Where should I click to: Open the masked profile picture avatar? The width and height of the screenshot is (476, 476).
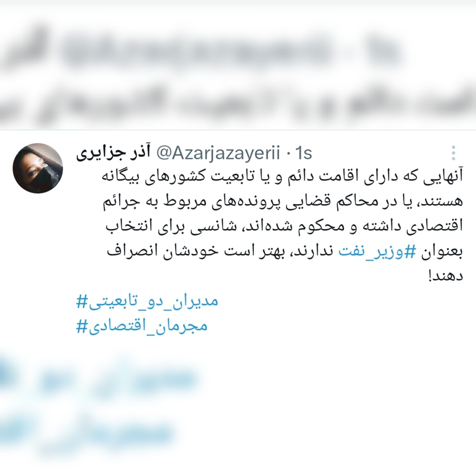(38, 168)
